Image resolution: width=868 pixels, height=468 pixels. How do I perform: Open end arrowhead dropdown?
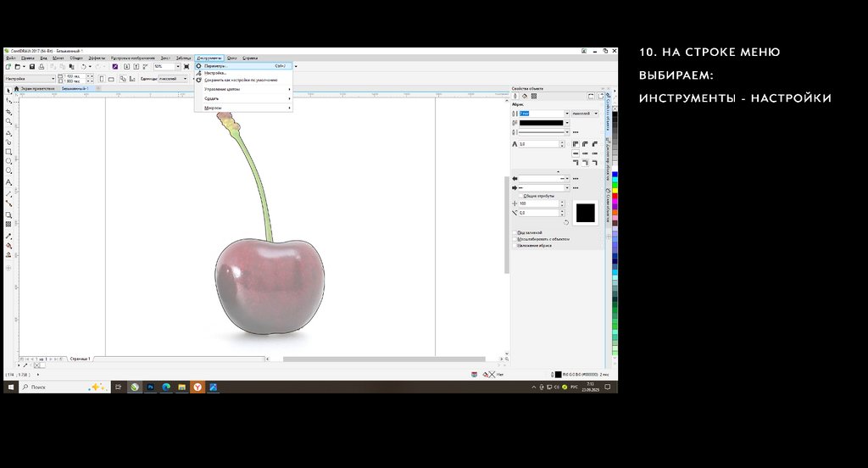pos(567,187)
